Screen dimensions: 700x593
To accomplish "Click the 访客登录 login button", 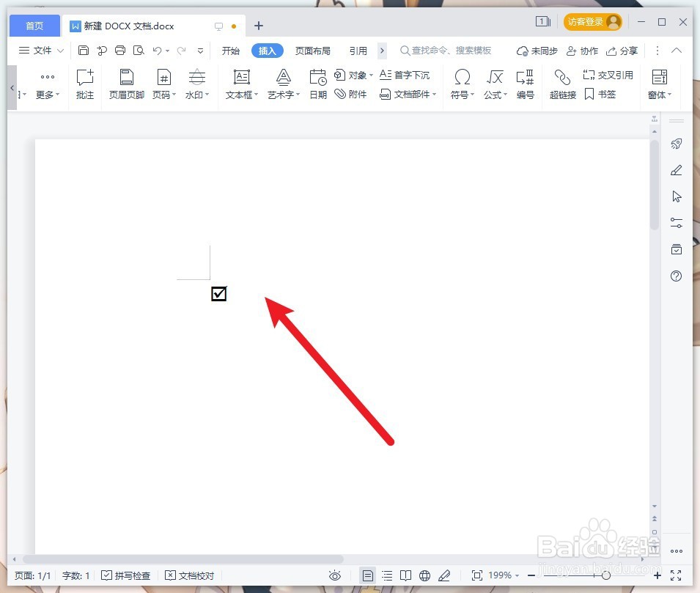I will pyautogui.click(x=586, y=22).
